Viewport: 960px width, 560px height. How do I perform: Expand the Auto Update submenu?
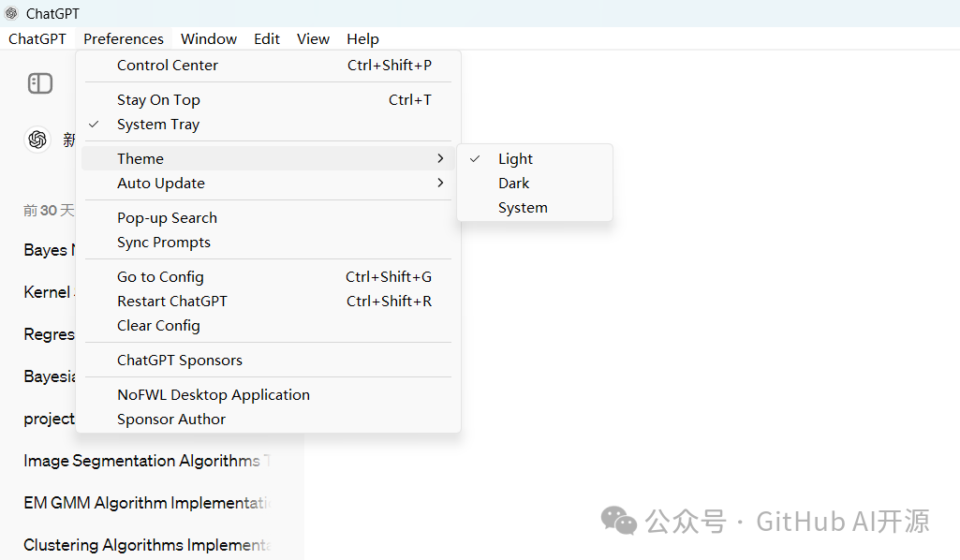pyautogui.click(x=268, y=183)
